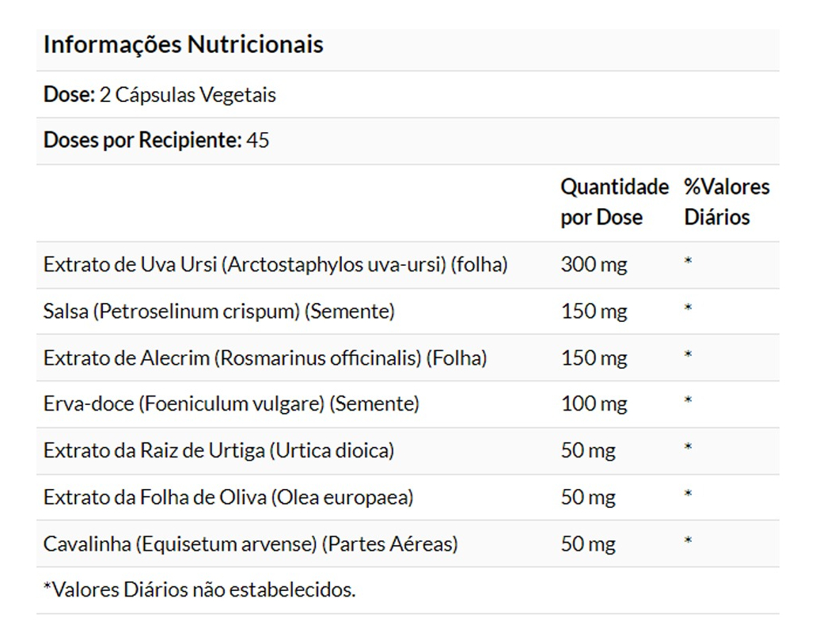
Task: Click the Valores Diários não estabelecidos footnote
Action: coord(199,589)
